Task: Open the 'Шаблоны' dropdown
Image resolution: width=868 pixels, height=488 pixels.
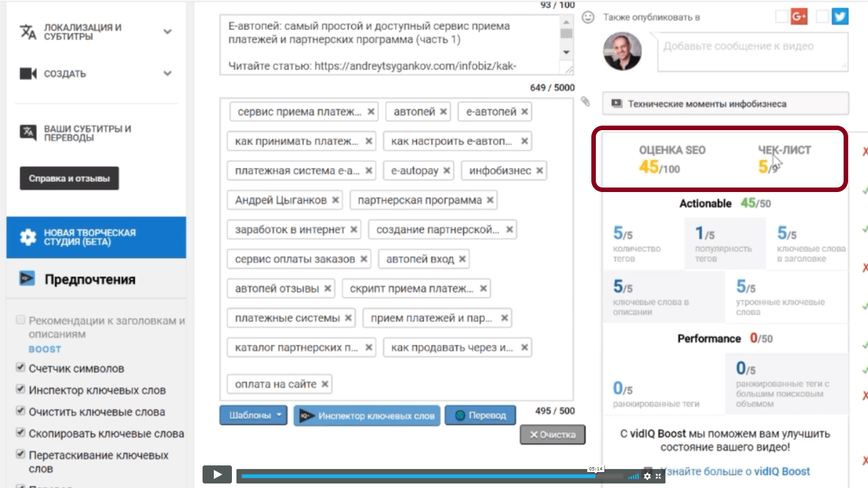Action: 253,415
